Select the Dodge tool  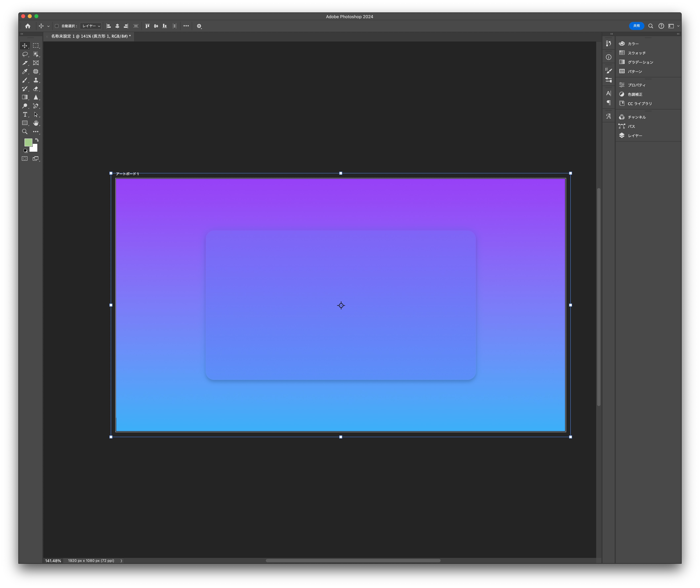coord(25,106)
